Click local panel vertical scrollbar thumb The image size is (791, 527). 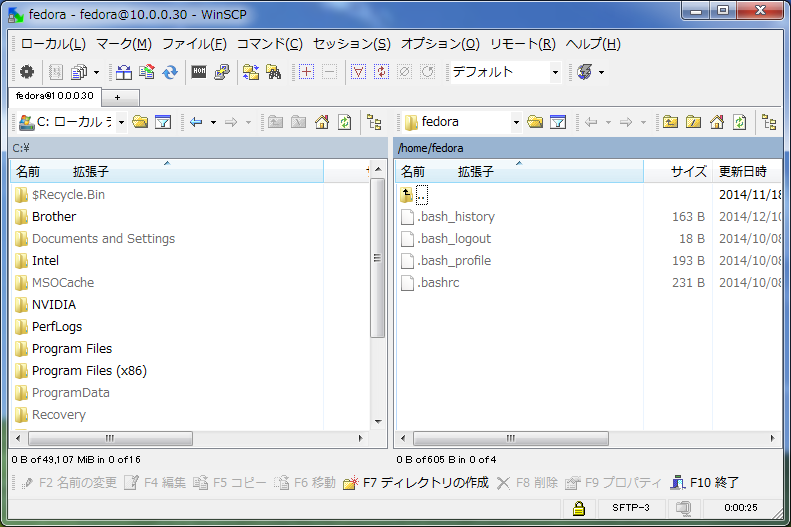point(377,258)
